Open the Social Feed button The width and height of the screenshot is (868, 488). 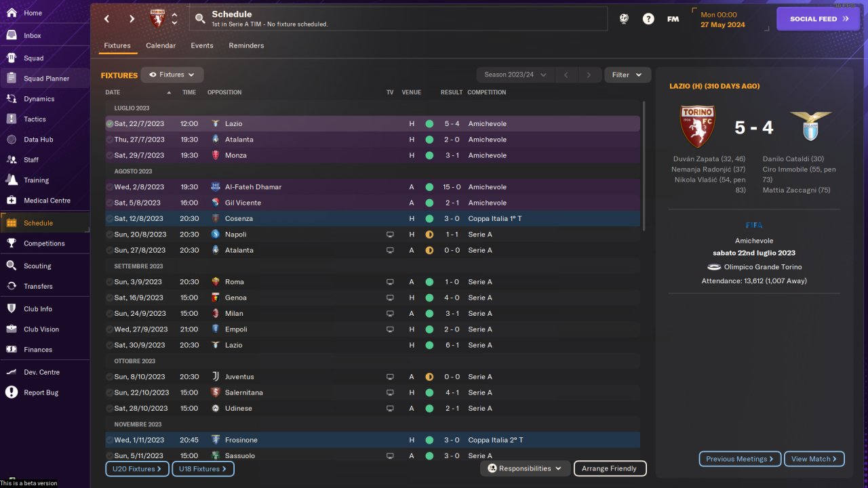819,19
